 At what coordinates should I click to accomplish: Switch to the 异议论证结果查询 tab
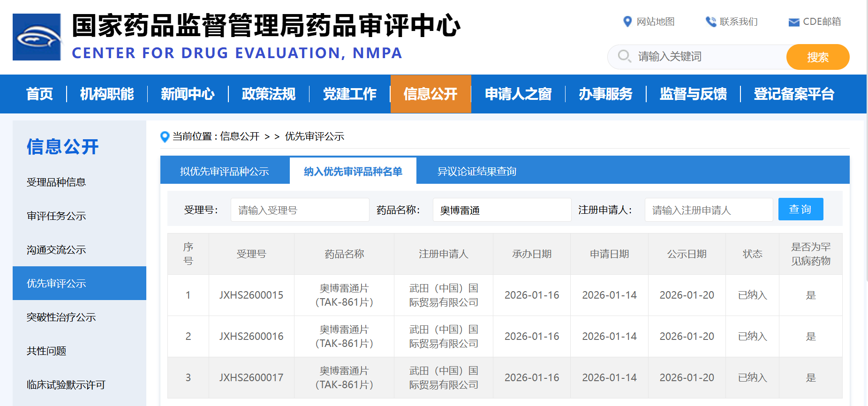coord(477,171)
